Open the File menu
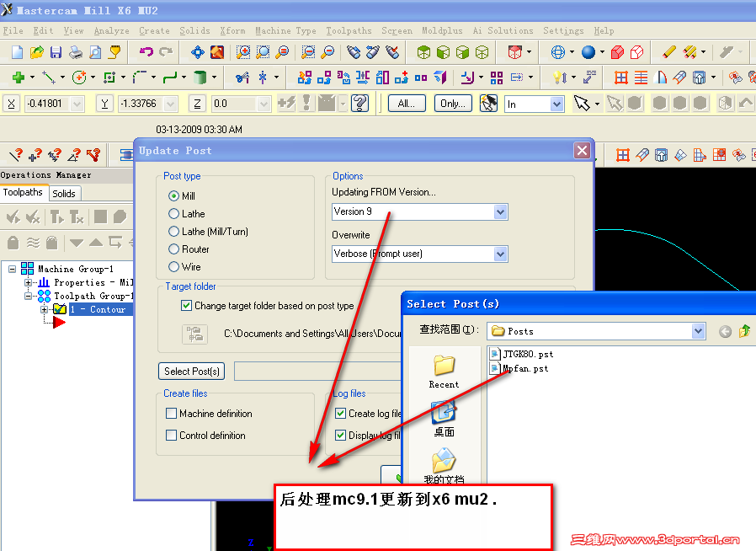This screenshot has height=551, width=756. (x=13, y=30)
